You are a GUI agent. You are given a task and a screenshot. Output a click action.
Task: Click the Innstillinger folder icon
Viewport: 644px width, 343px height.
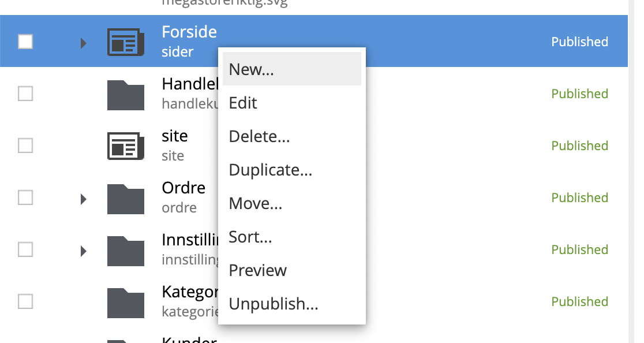click(125, 250)
